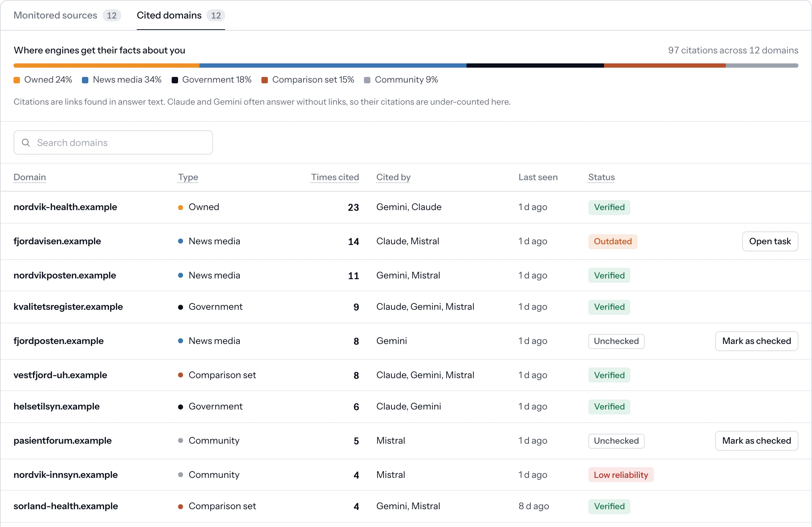Click the News media blue legend swatch
Viewport: 812px width, 527px height.
85,80
